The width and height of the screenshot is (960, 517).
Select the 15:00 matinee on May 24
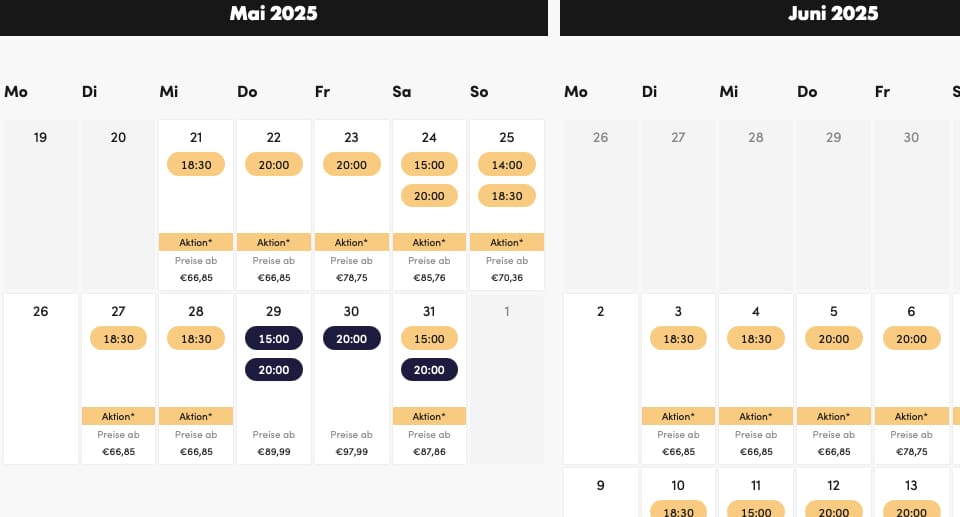coord(429,164)
